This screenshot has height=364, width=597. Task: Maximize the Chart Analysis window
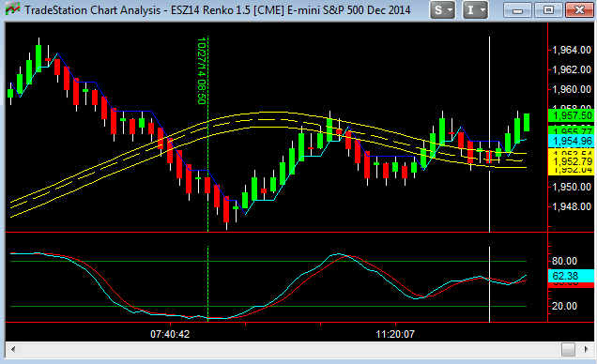(548, 10)
